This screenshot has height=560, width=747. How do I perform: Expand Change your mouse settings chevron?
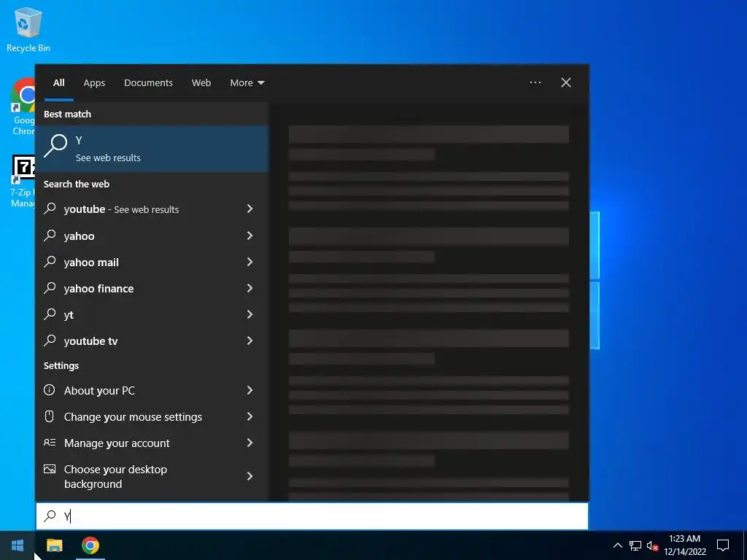[249, 416]
